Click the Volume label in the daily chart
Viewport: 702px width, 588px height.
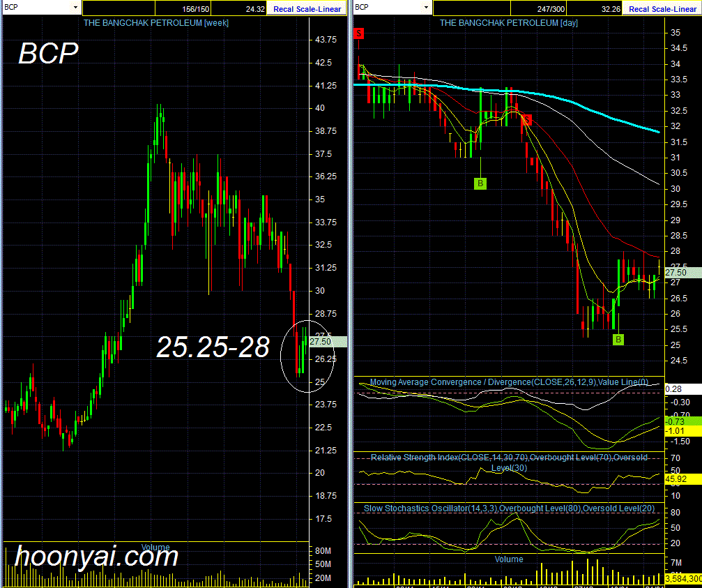[509, 559]
